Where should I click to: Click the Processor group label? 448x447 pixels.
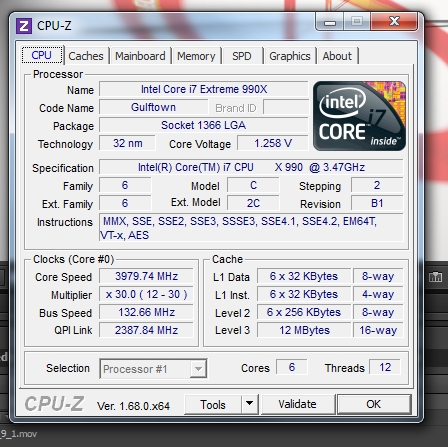pyautogui.click(x=58, y=74)
